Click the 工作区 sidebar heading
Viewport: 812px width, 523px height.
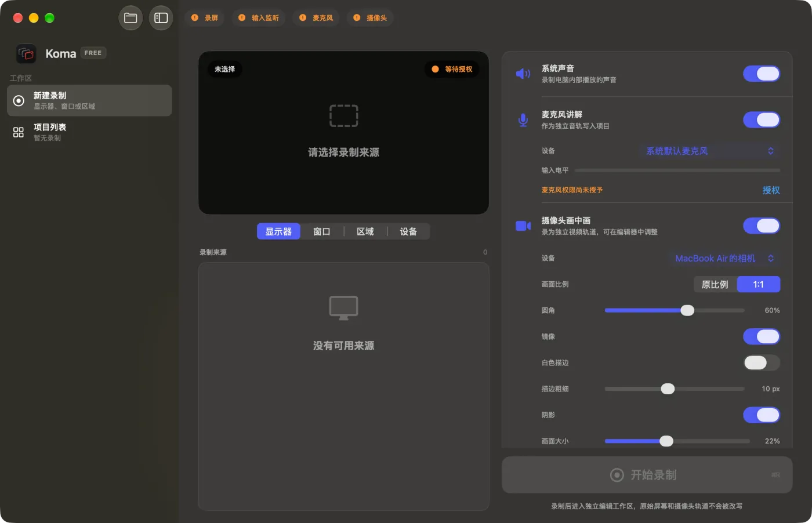[x=21, y=78]
